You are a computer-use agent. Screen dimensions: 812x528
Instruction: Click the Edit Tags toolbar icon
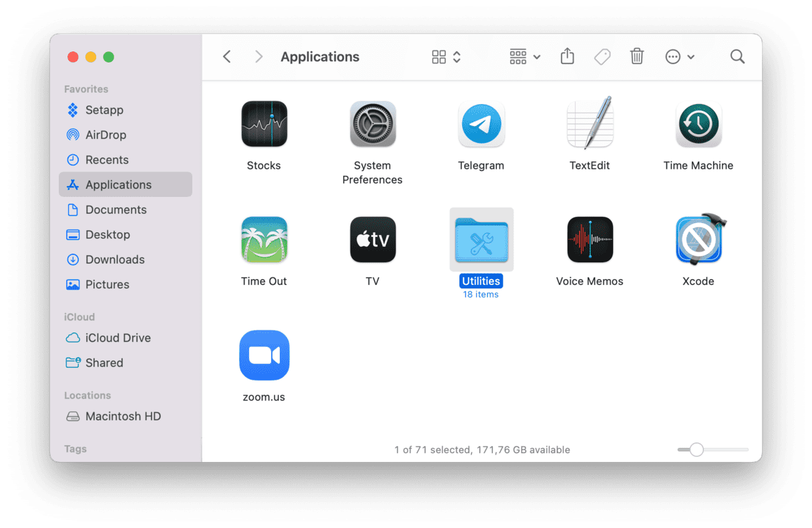click(x=602, y=57)
